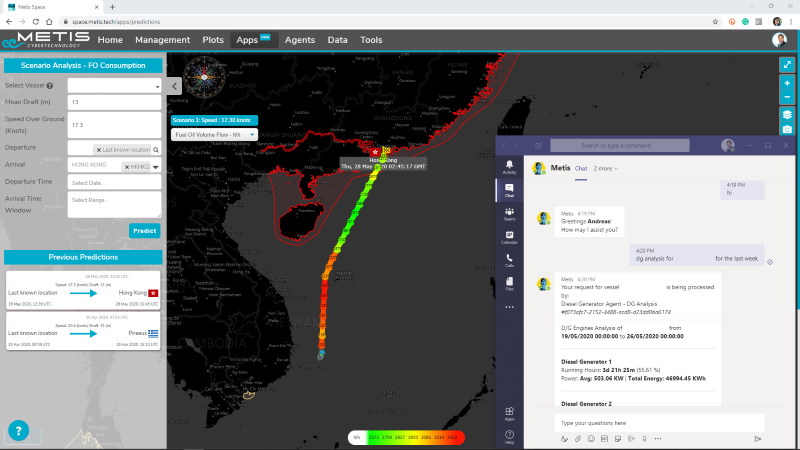Image resolution: width=800 pixels, height=450 pixels.
Task: Click the Mean Draft input field
Action: pos(114,102)
